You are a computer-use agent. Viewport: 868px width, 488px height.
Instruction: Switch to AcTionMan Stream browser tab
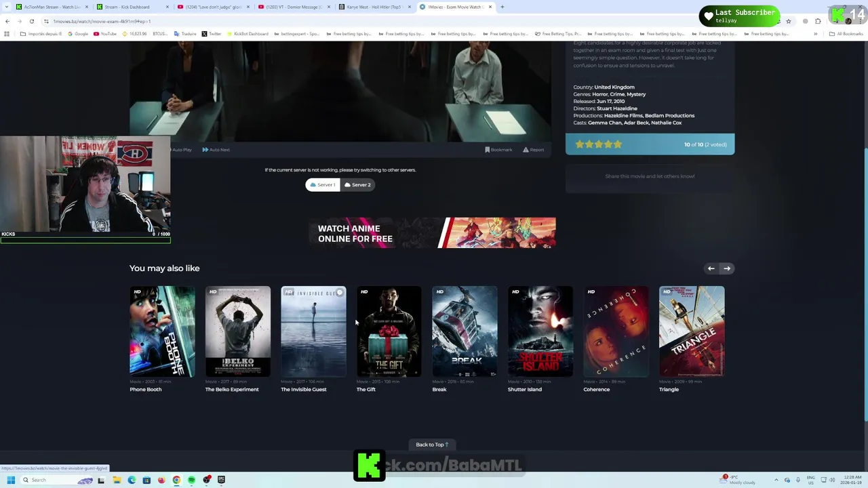coord(52,7)
